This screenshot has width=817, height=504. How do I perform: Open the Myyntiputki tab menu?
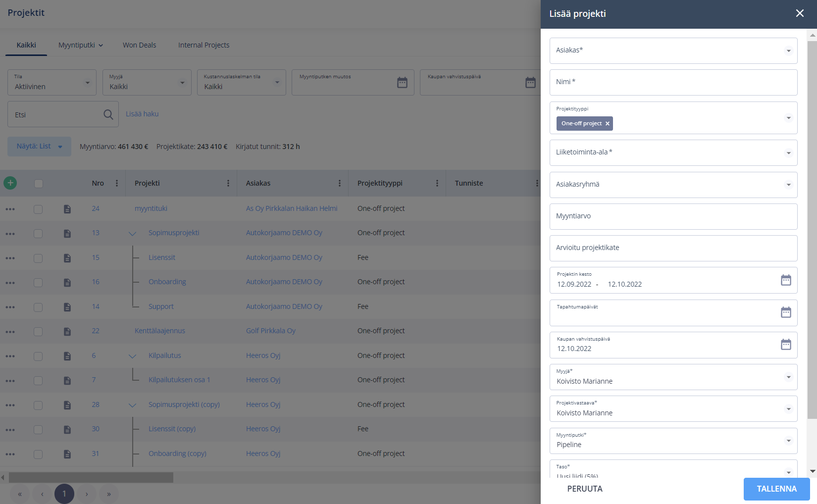[x=81, y=45]
